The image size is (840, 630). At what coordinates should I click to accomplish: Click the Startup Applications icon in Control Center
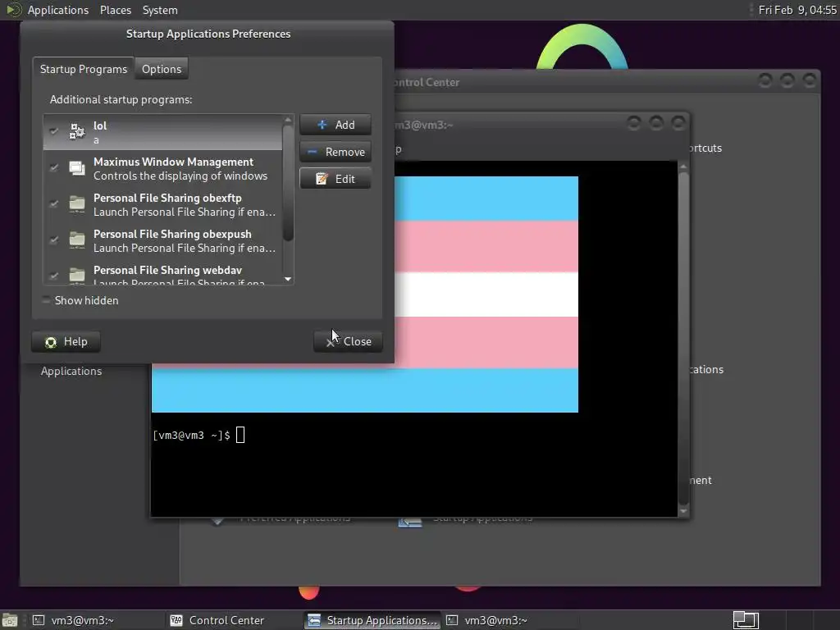click(x=410, y=521)
